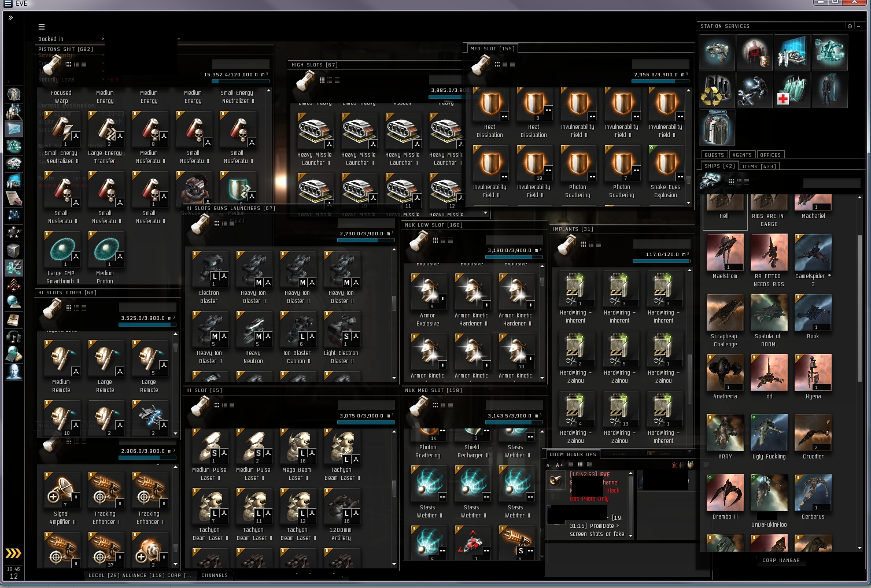
Task: Open the Reprocessing Plant recycle service
Action: [717, 90]
